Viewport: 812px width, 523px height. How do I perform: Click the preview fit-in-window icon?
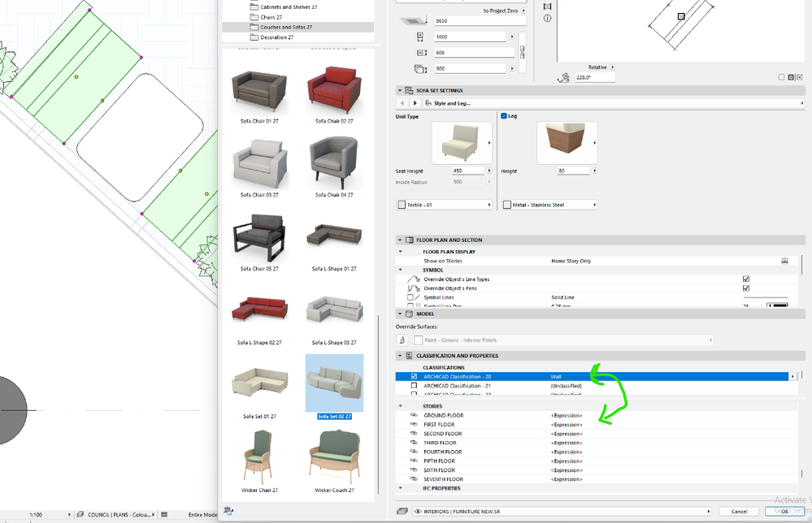(547, 6)
